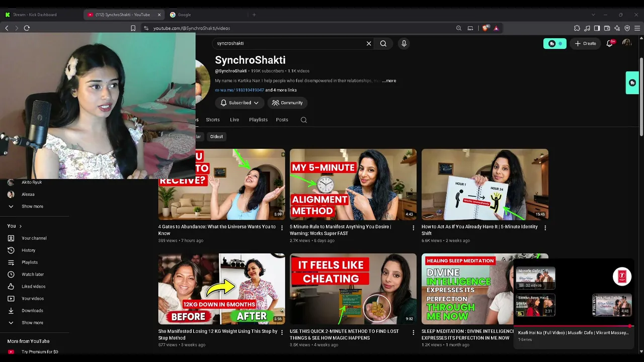Open the Musafir Cafe 32 videos playlist
This screenshot has width=644, height=362.
pyautogui.click(x=535, y=278)
